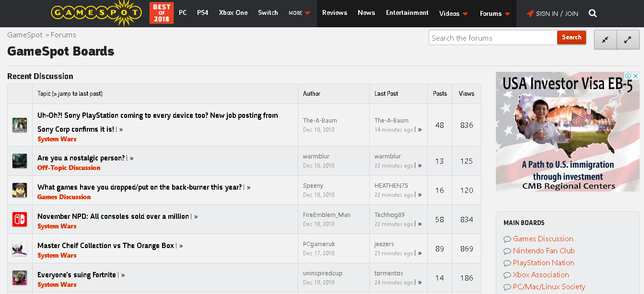The height and width of the screenshot is (294, 644).
Task: Click Games Discussion under the back-burner thread
Action: pos(64,197)
